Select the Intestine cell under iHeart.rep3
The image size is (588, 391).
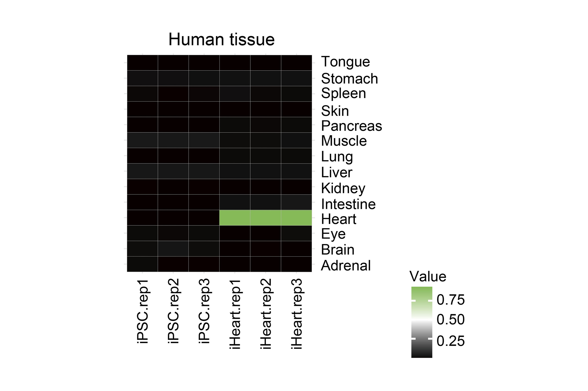pyautogui.click(x=296, y=202)
